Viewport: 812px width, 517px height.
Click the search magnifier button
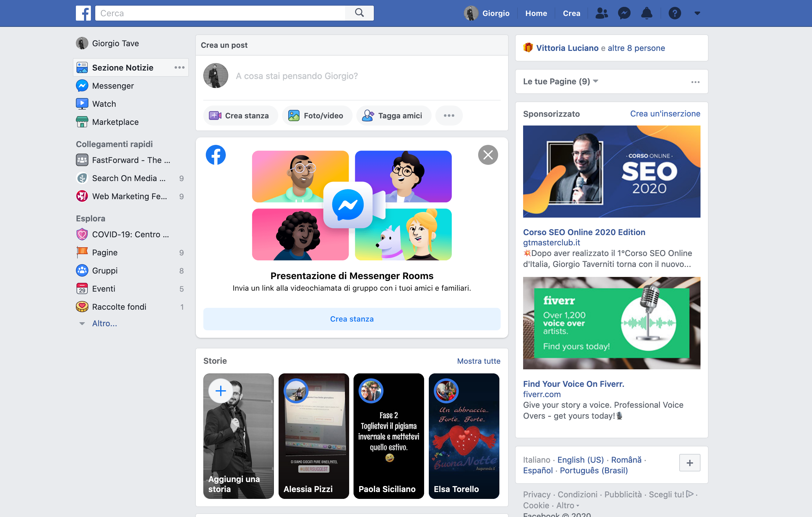359,13
